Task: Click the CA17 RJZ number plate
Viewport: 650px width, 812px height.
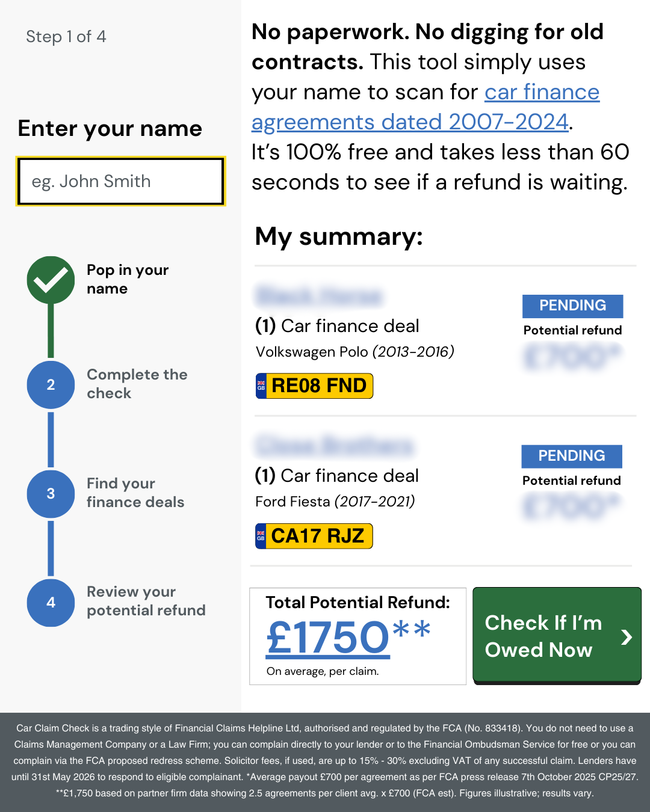Action: [314, 536]
